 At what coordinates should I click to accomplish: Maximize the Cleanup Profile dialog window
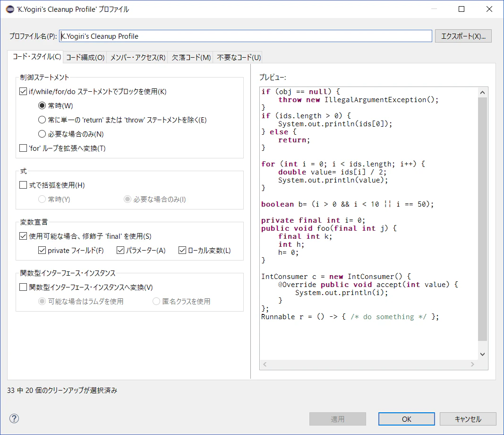461,9
